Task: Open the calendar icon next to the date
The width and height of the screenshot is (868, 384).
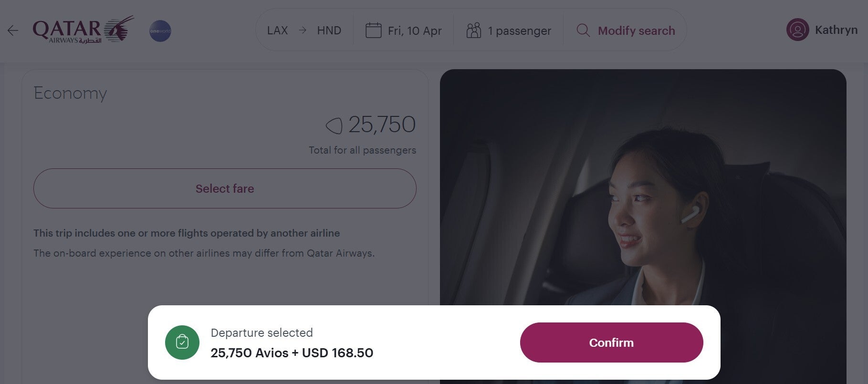Action: [374, 30]
